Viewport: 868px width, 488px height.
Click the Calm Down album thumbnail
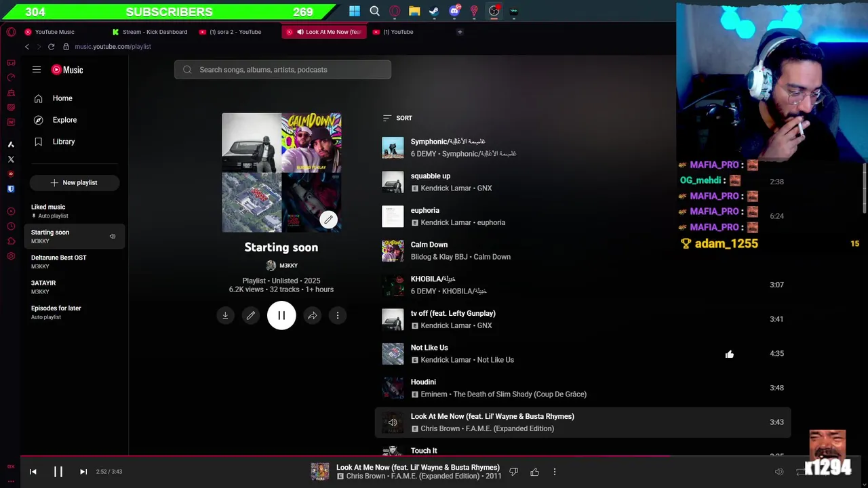pos(393,251)
